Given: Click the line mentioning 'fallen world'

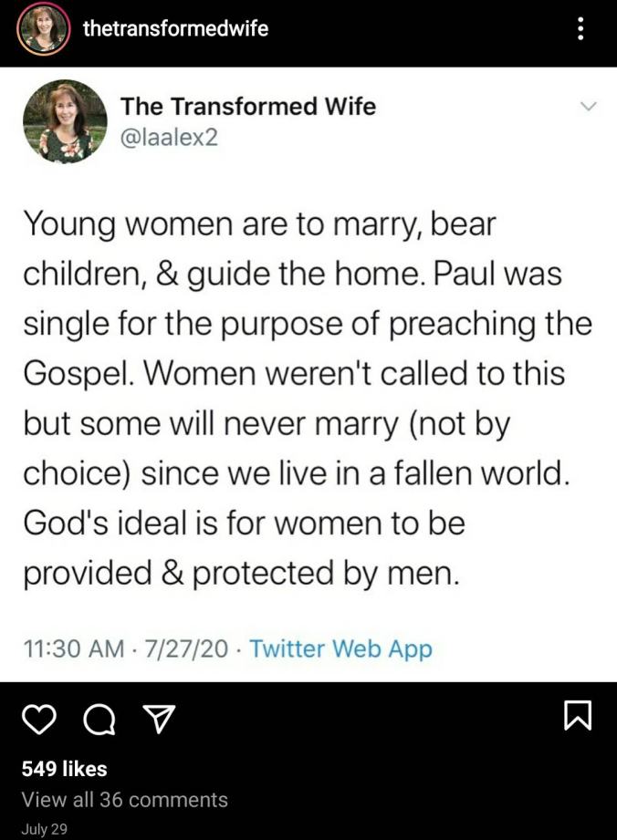Looking at the screenshot, I should [x=296, y=473].
